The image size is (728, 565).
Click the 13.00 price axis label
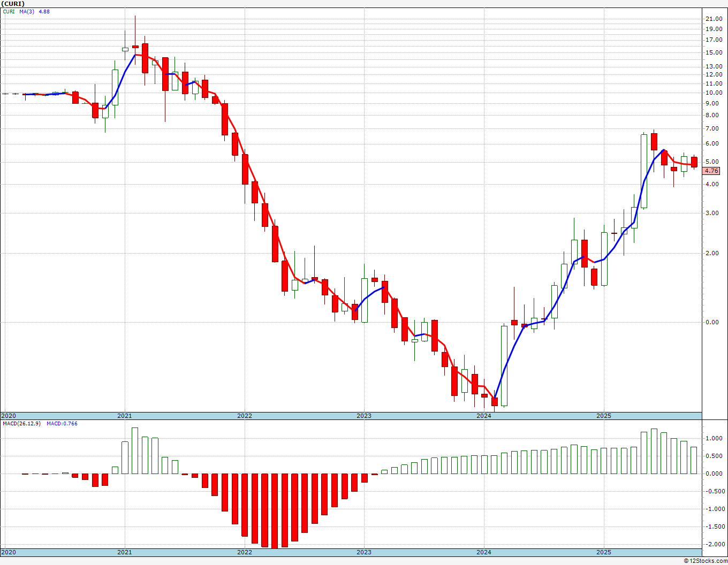(x=714, y=66)
